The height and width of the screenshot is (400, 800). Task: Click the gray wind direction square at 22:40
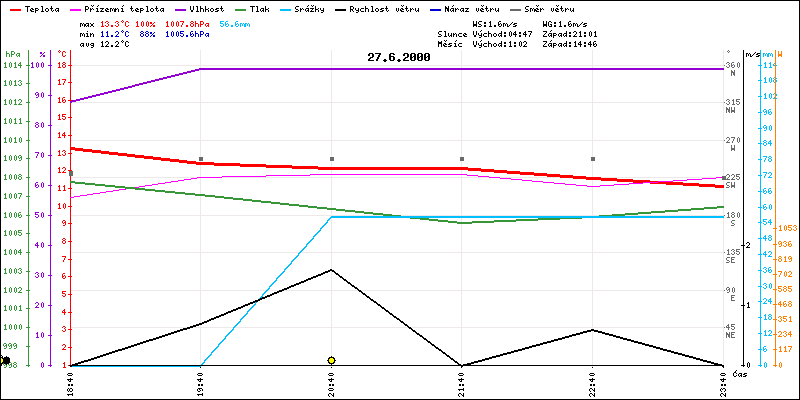593,159
